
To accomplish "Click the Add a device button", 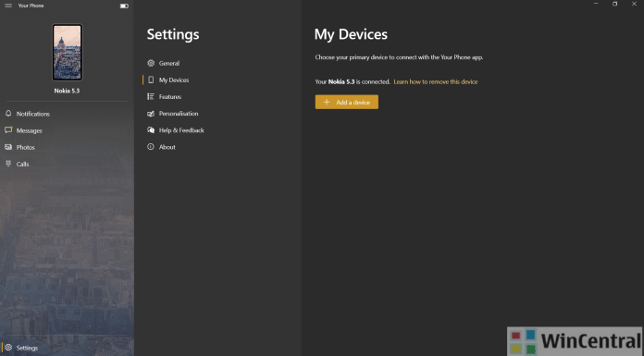I will (347, 103).
